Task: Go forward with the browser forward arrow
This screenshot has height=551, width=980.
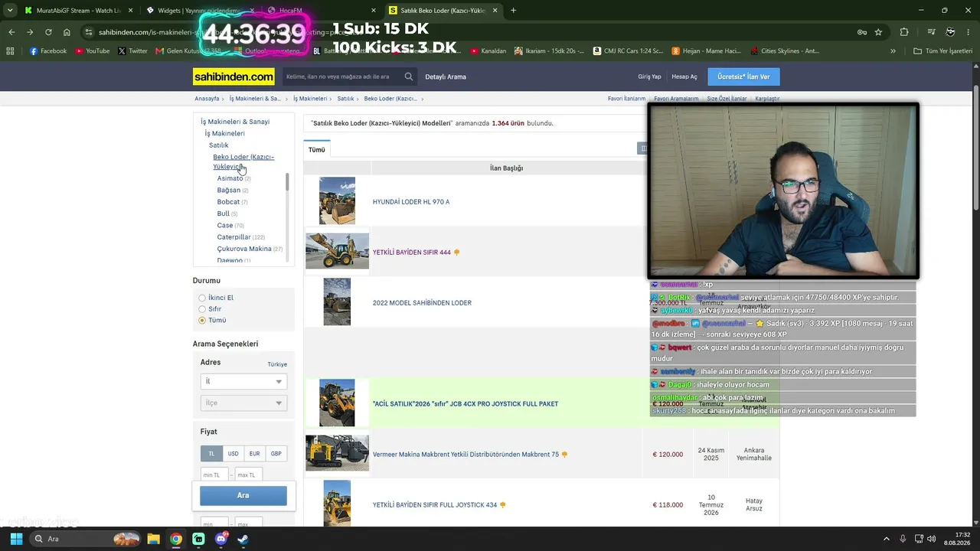Action: click(30, 32)
